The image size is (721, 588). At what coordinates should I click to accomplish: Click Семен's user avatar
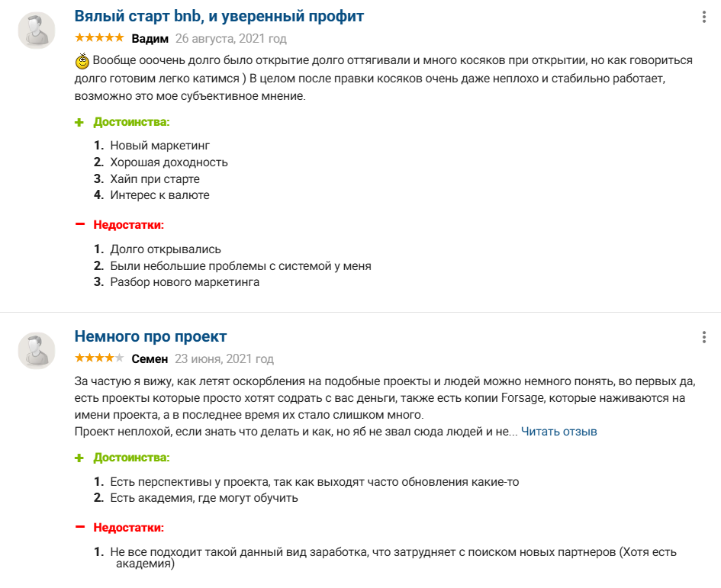[x=37, y=351]
